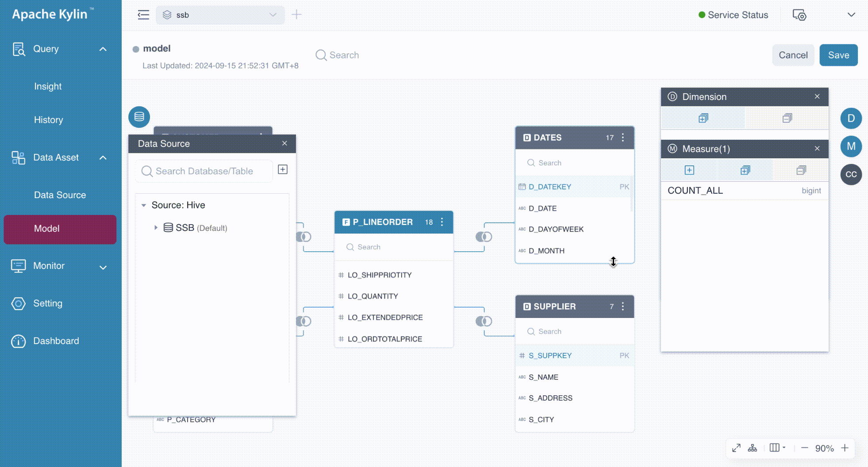
Task: Expand the SSB database tree node
Action: (156, 228)
